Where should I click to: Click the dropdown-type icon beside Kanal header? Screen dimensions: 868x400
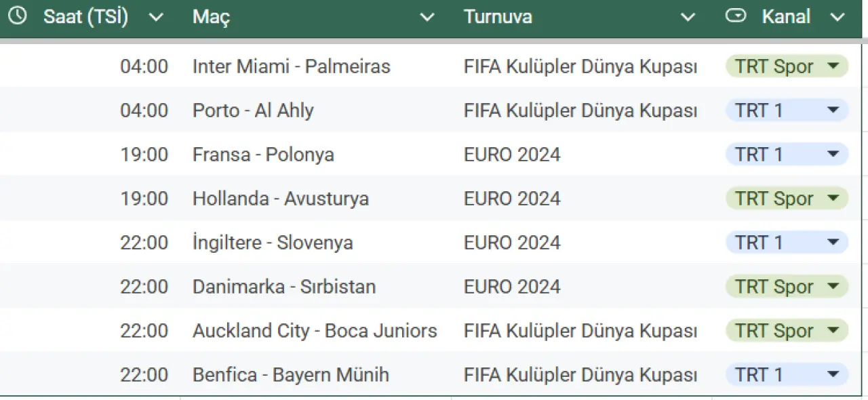click(x=735, y=16)
